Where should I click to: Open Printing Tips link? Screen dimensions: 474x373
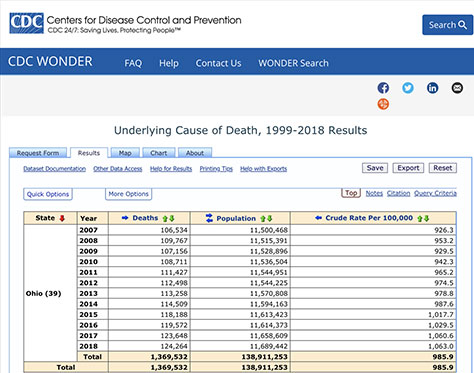pyautogui.click(x=216, y=169)
